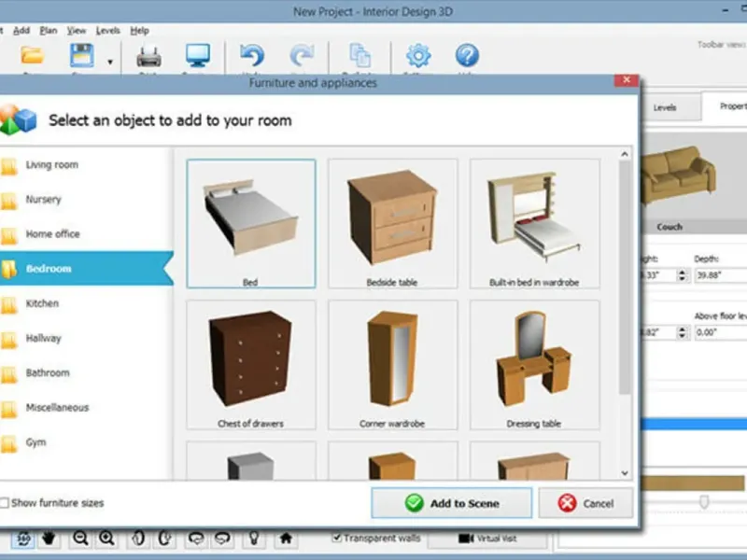Image resolution: width=747 pixels, height=560 pixels.
Task: Open the View menu
Action: (77, 31)
